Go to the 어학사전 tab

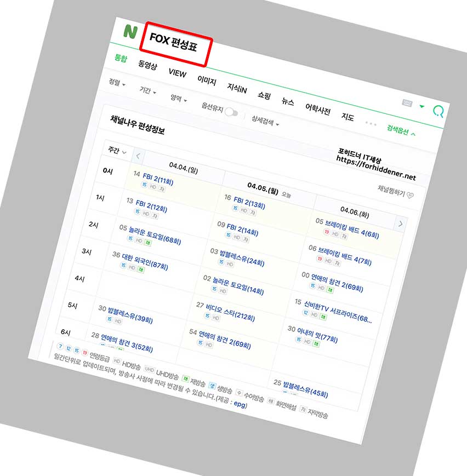click(x=318, y=109)
